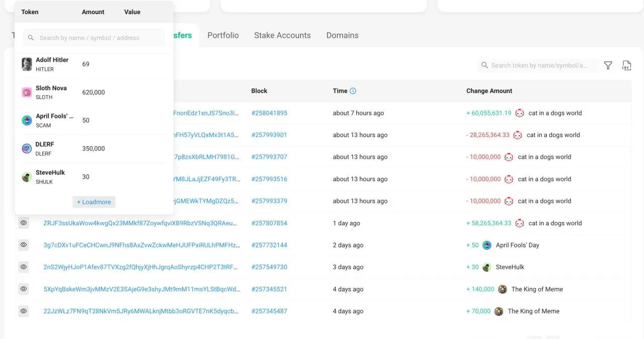Toggle eye icon for block #257345487 row
This screenshot has width=644, height=339.
[24, 311]
